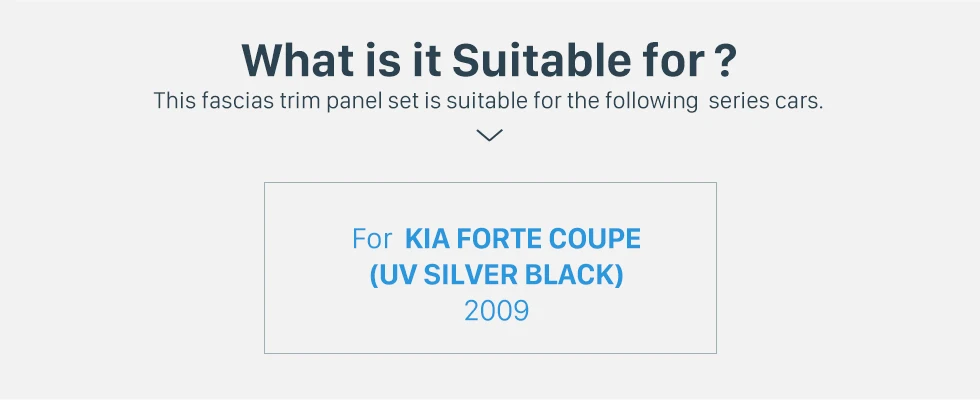Click the 'For' label before KIA
This screenshot has width=980, height=402.
click(372, 239)
